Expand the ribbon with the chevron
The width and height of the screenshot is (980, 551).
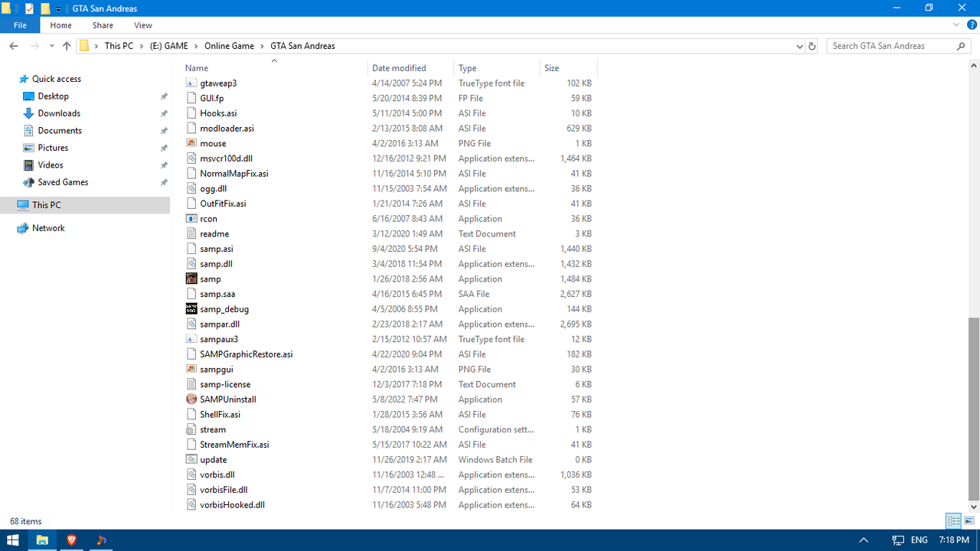956,25
